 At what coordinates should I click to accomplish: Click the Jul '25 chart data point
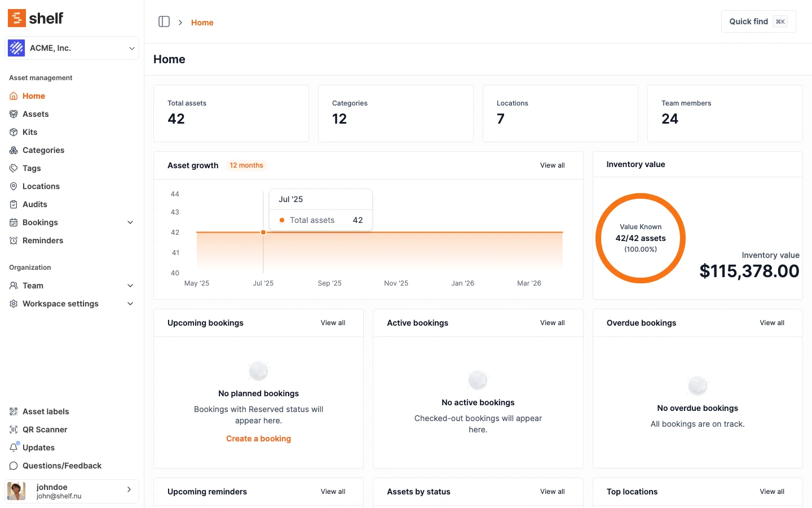tap(263, 233)
